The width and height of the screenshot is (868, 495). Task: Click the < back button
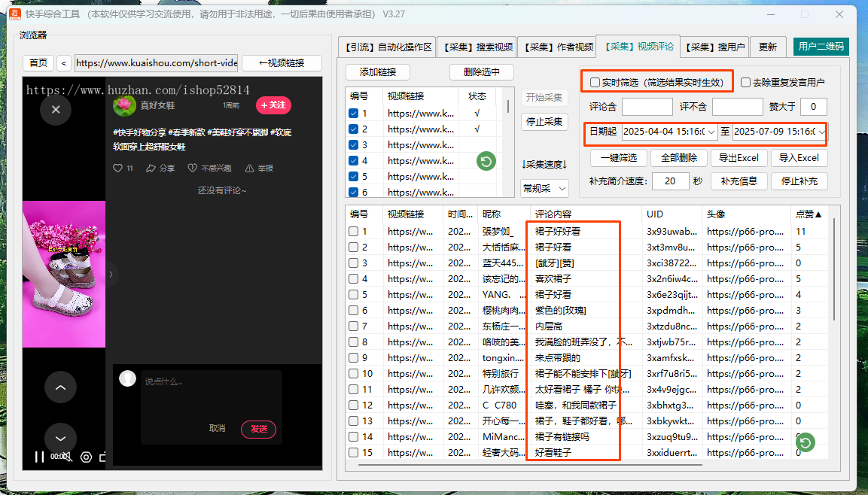click(64, 63)
